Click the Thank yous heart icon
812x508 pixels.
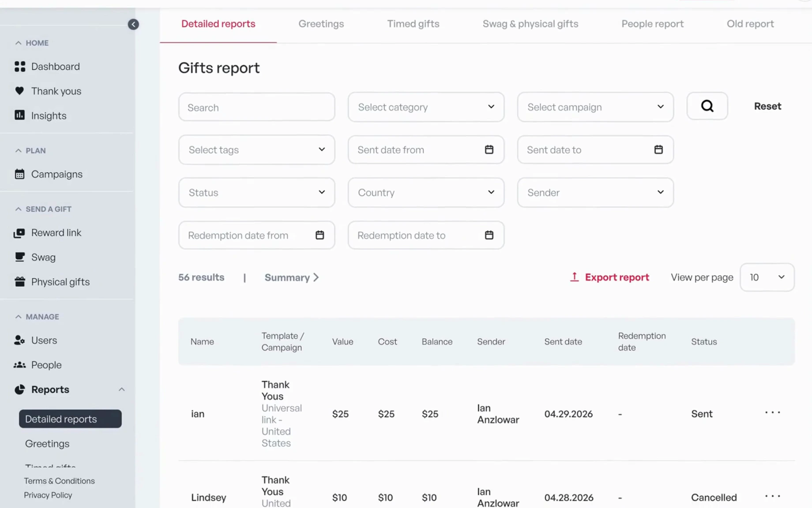click(19, 91)
